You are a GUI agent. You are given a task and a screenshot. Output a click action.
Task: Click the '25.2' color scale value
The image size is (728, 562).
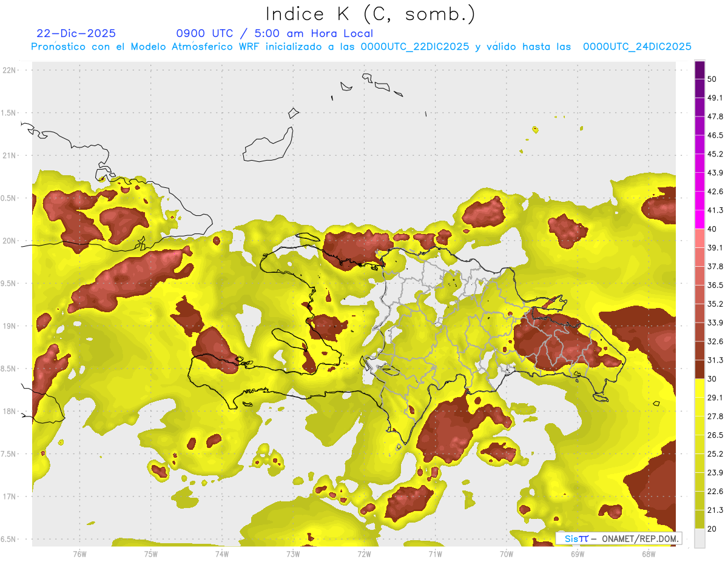715,454
